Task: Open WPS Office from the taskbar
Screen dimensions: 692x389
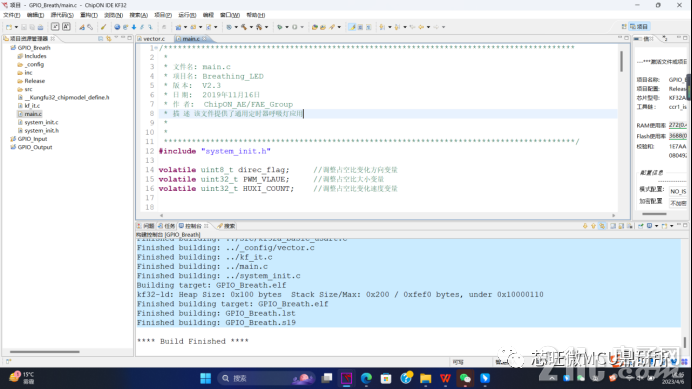Action: click(x=445, y=378)
